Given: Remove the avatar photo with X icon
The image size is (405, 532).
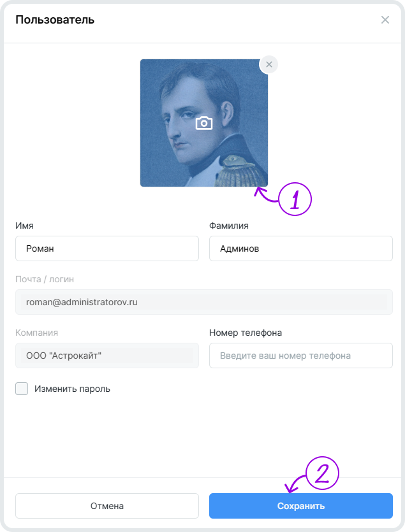Looking at the screenshot, I should click(x=269, y=64).
